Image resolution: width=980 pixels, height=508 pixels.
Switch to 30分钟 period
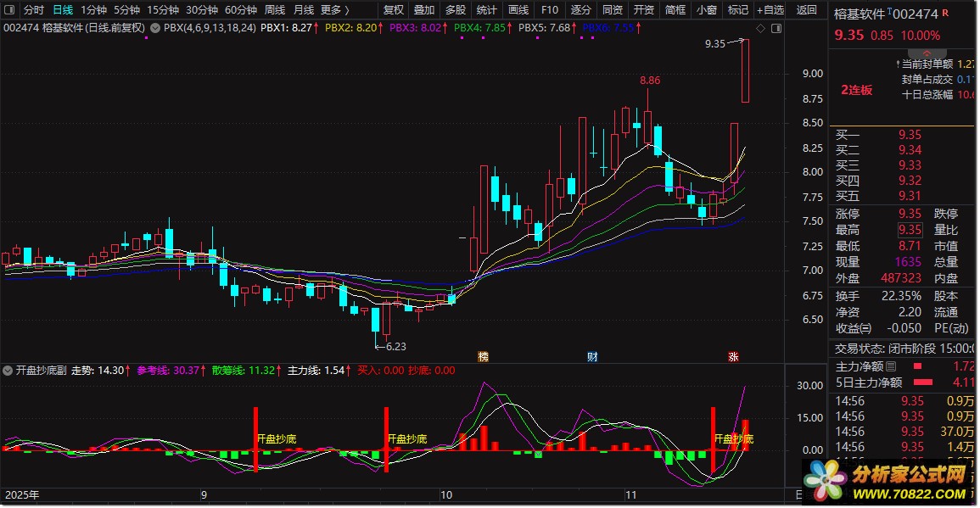202,10
